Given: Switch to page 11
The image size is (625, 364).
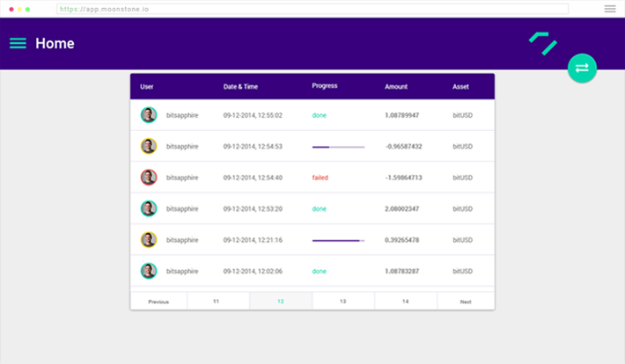Looking at the screenshot, I should [217, 302].
